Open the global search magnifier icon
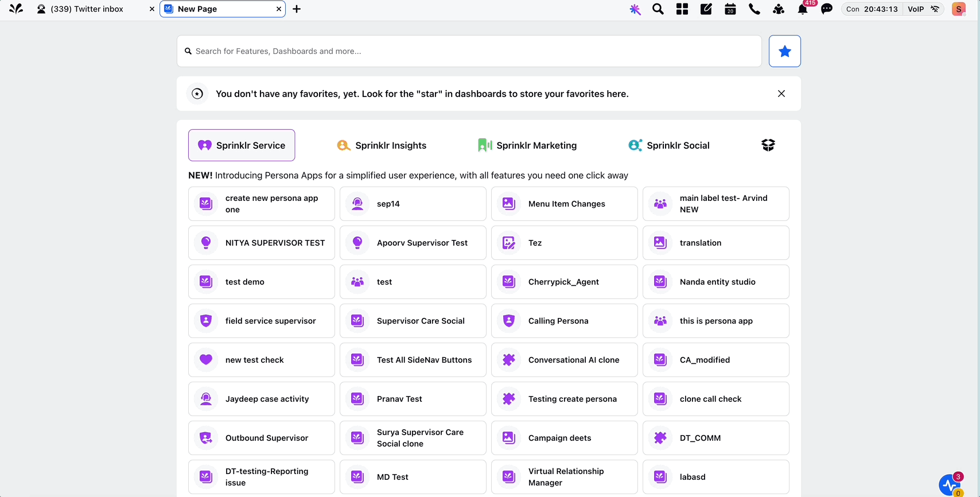This screenshot has width=980, height=497. (658, 9)
